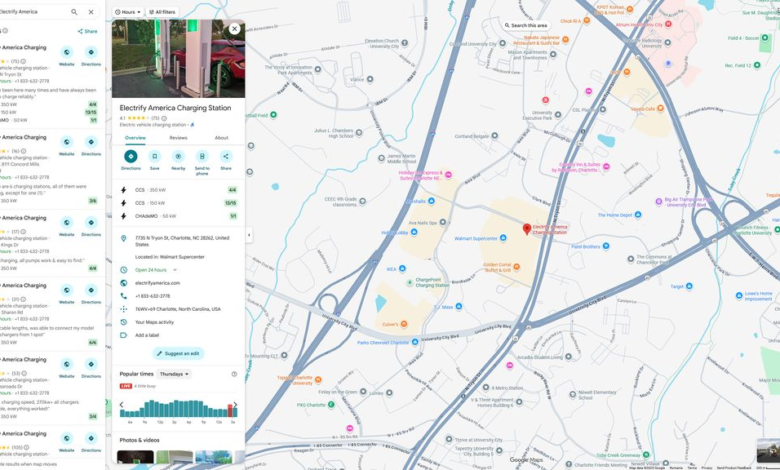780x470 pixels.
Task: Click the red Electrify America map pin
Action: click(x=527, y=229)
